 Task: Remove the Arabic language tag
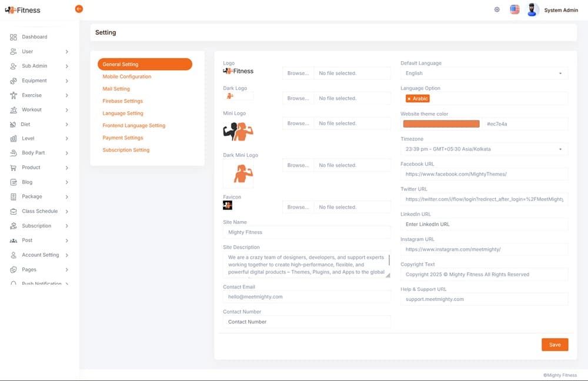point(409,99)
